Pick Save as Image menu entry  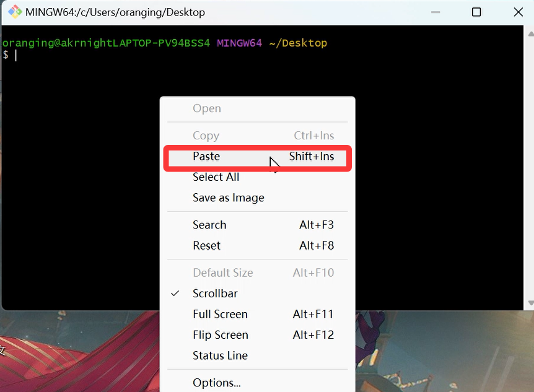pyautogui.click(x=258, y=198)
